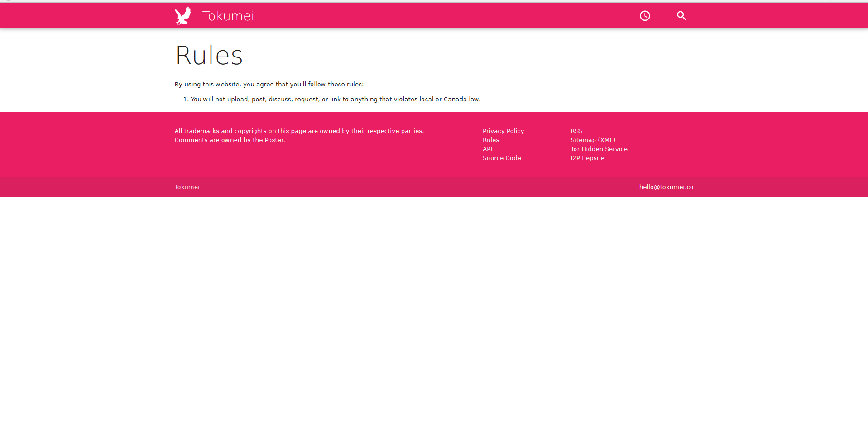Click hello@tokumei.co email link

click(666, 187)
